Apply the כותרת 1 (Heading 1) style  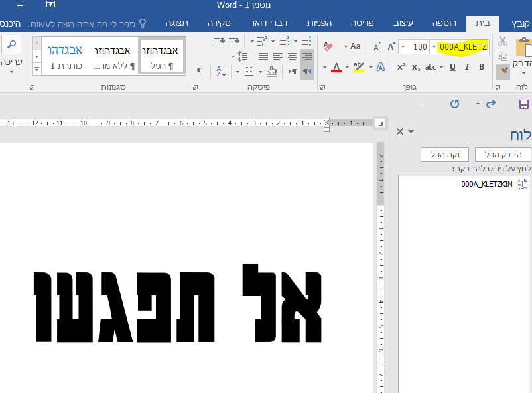pos(66,56)
